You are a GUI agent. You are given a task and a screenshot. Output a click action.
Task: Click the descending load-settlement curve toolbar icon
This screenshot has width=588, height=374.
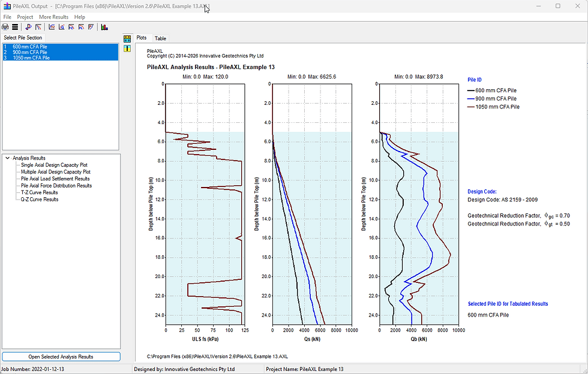pos(38,27)
